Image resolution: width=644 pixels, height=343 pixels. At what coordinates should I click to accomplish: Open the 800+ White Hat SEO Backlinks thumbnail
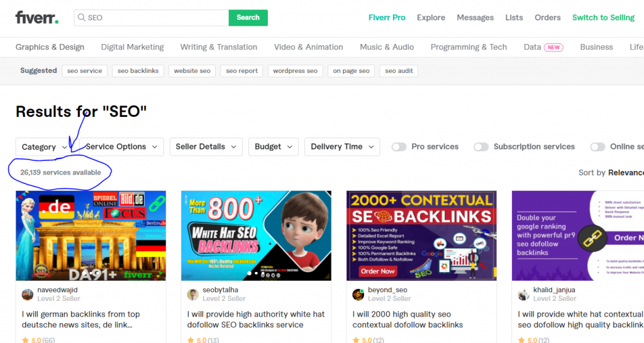point(256,236)
